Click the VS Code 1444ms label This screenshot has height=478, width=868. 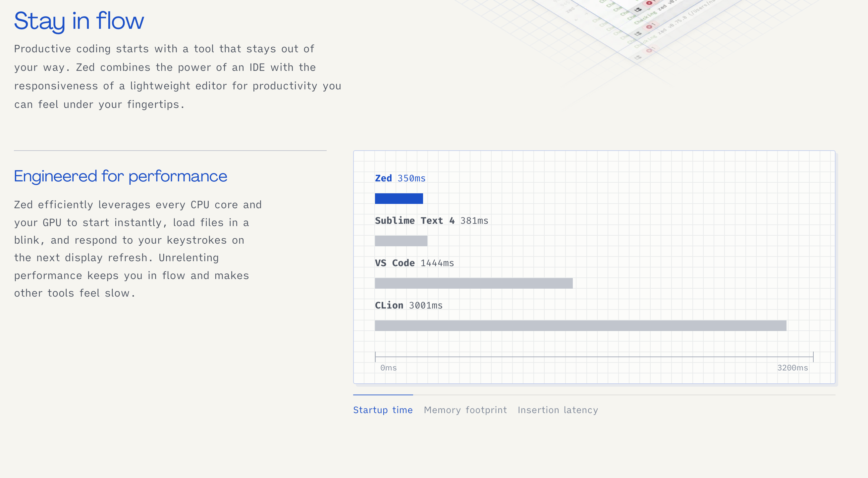[414, 263]
